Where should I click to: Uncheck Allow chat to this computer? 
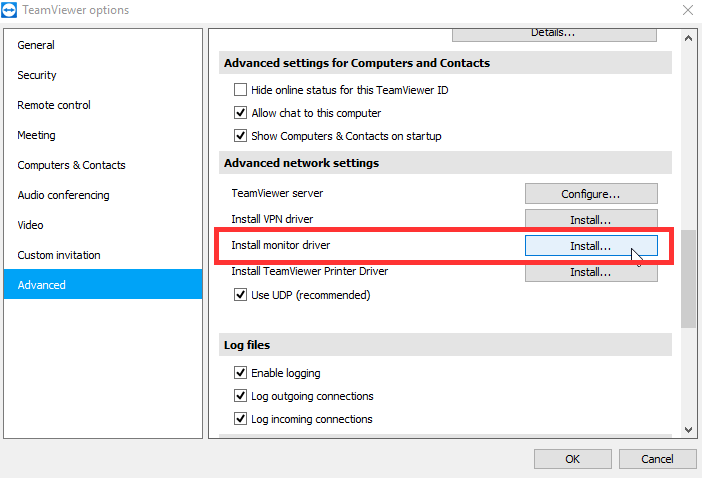coord(240,113)
